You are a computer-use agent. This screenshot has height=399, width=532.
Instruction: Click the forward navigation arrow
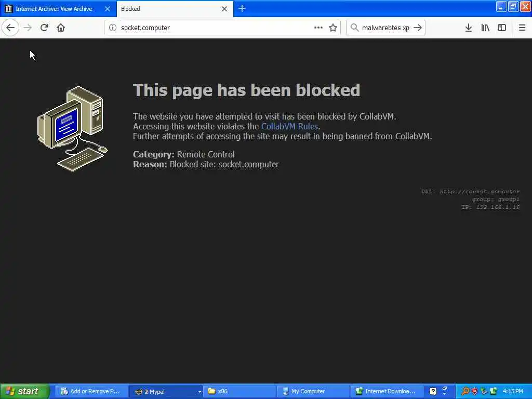click(28, 28)
